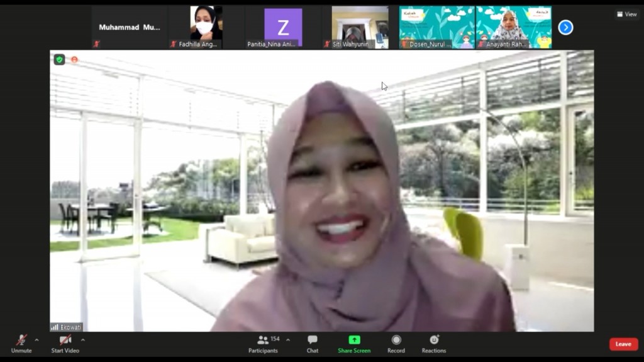Turn on camera with Start Video

point(65,341)
